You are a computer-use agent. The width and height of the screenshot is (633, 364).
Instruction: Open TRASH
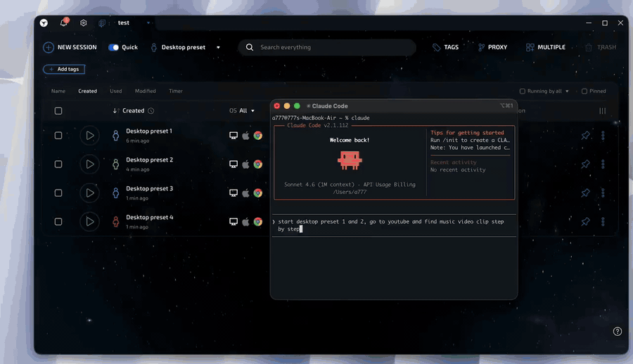tap(601, 47)
